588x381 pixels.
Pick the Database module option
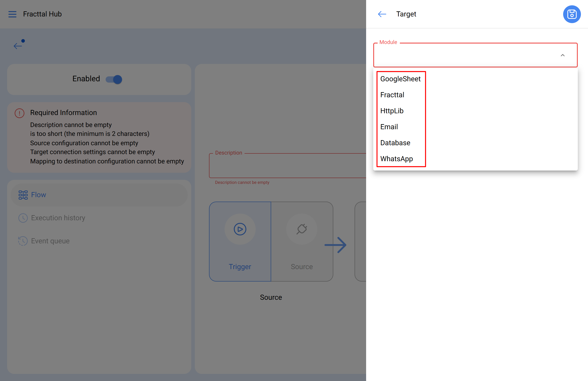395,143
